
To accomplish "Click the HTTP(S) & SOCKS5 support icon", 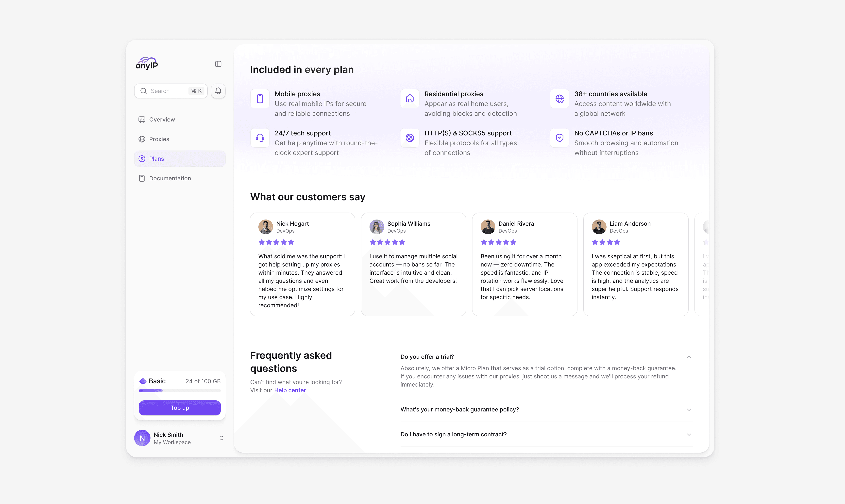I will coord(410,138).
